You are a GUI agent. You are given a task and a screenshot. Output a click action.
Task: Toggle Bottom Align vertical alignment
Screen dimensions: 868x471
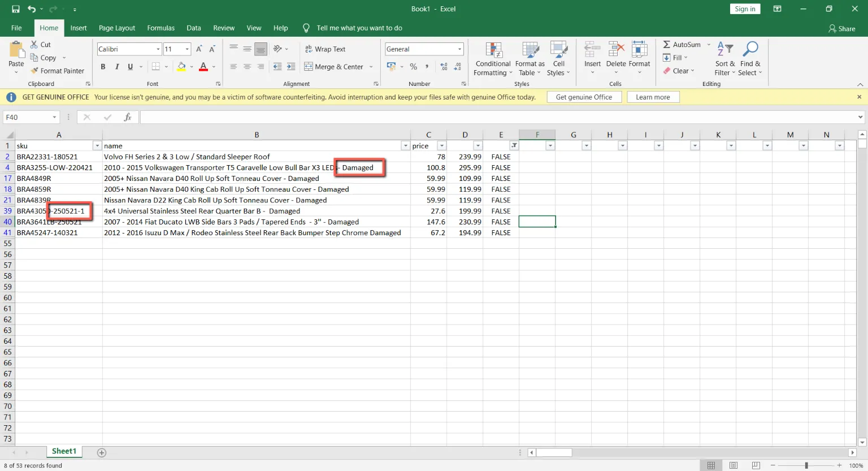pos(261,49)
